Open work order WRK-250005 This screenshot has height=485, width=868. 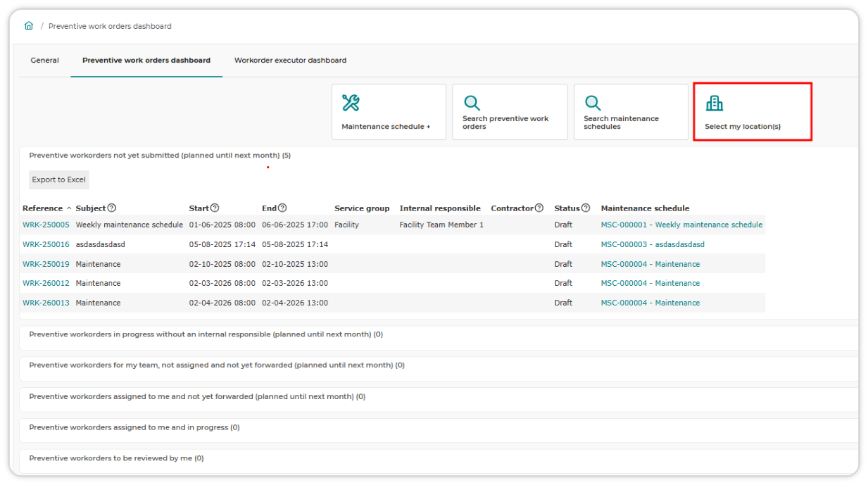[x=46, y=225]
